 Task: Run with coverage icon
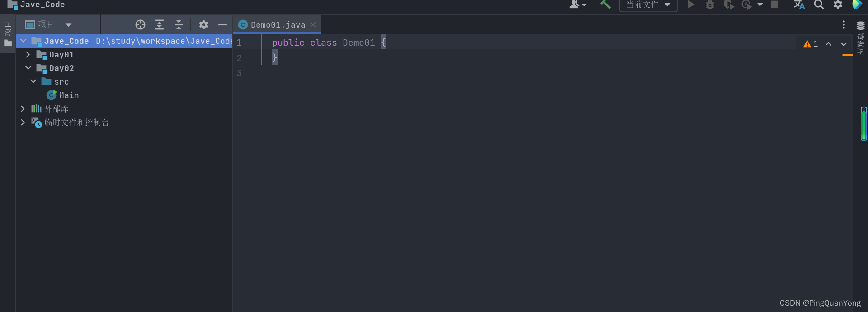click(729, 5)
